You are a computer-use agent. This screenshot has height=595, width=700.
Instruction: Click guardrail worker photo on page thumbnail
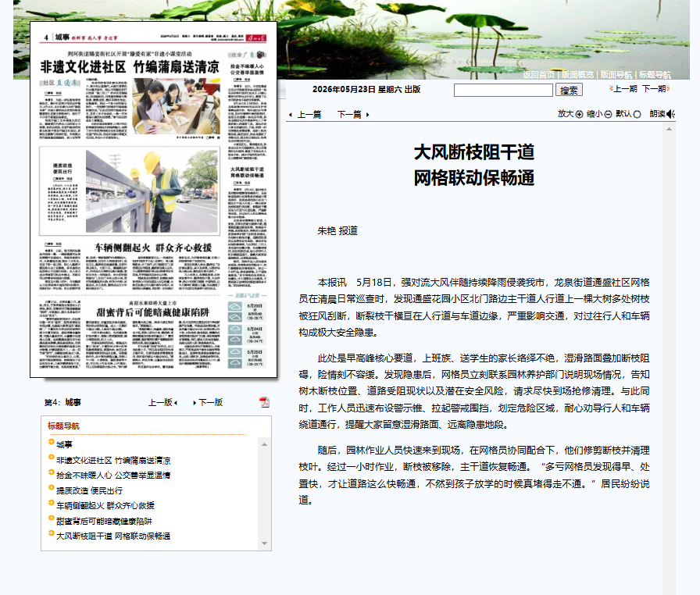click(152, 191)
